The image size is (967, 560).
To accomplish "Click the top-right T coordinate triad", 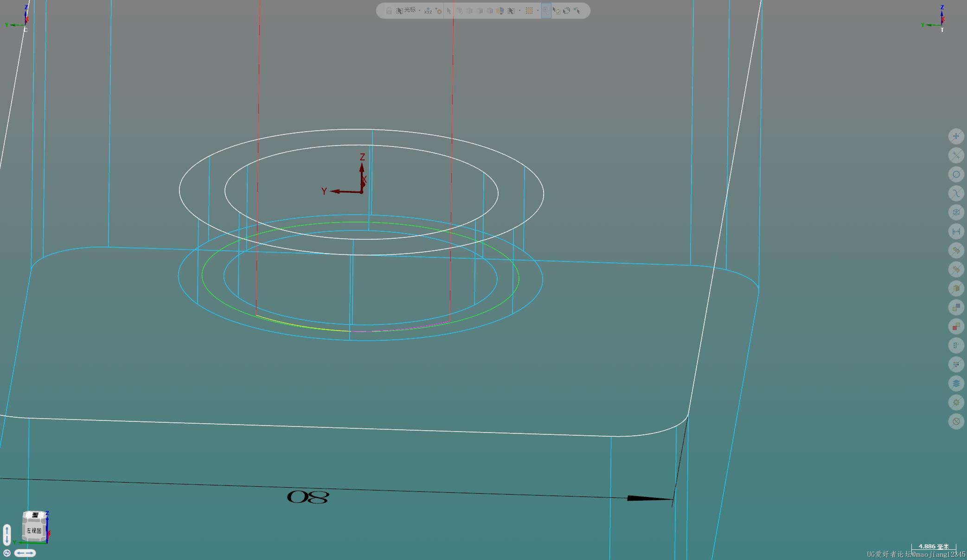I will [x=934, y=19].
